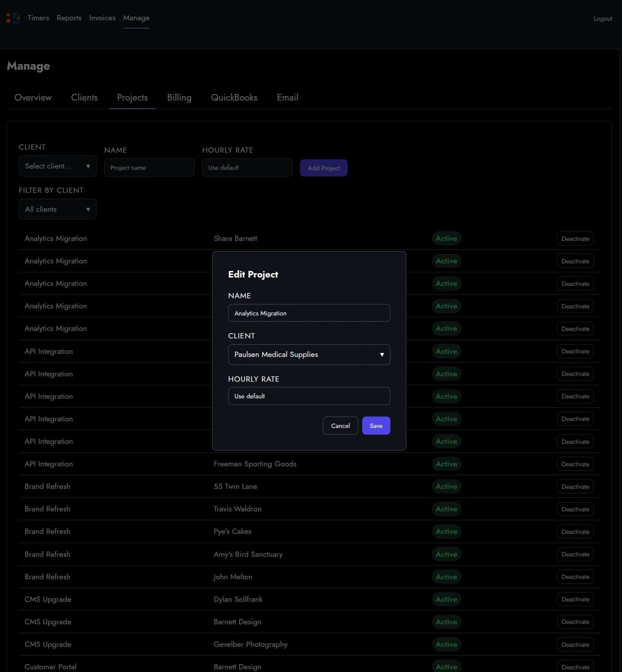The height and width of the screenshot is (672, 622).
Task: Save the edited project
Action: click(x=376, y=426)
